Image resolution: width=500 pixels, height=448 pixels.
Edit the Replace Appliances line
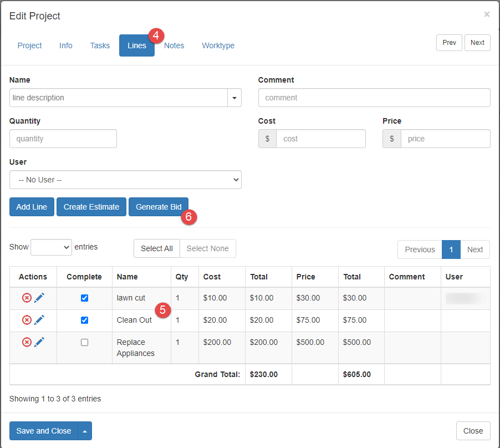[39, 342]
